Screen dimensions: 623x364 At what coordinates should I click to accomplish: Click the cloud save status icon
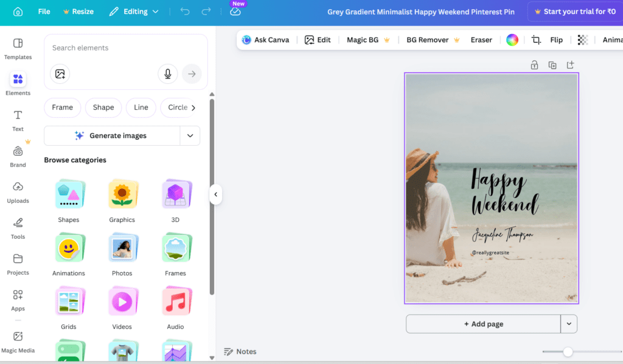pos(235,12)
